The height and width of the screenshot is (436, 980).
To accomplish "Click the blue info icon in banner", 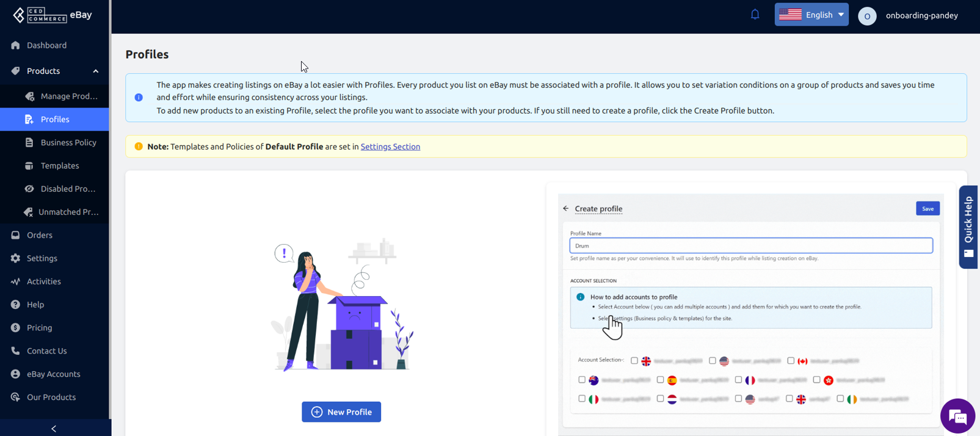I will [139, 98].
